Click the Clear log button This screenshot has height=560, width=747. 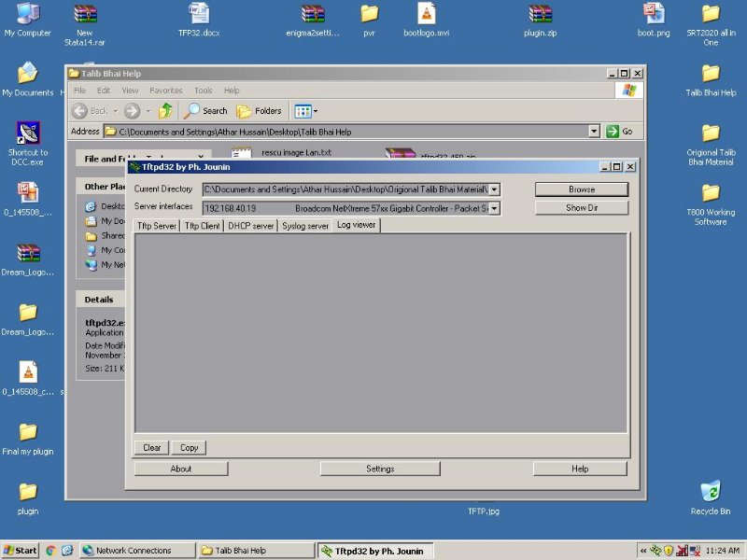pyautogui.click(x=151, y=448)
